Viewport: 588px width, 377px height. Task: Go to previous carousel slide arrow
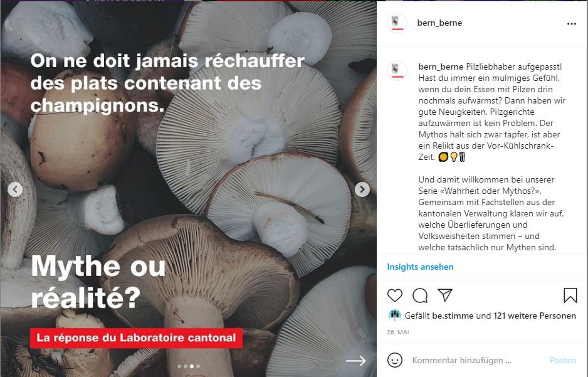click(x=15, y=189)
